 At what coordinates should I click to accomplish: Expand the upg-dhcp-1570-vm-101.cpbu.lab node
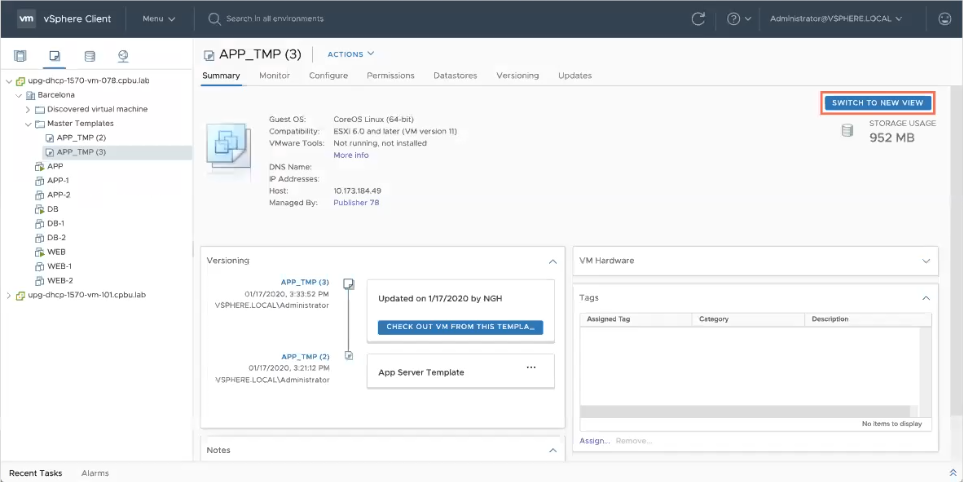(x=9, y=295)
